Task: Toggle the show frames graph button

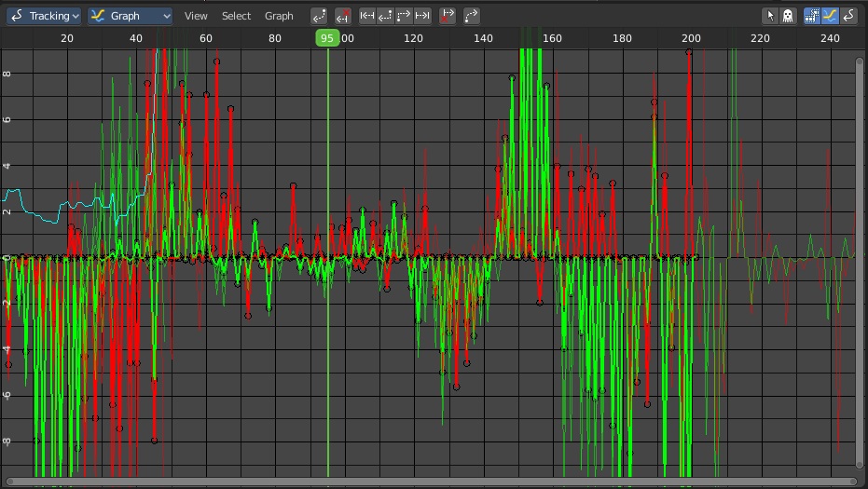Action: click(811, 16)
